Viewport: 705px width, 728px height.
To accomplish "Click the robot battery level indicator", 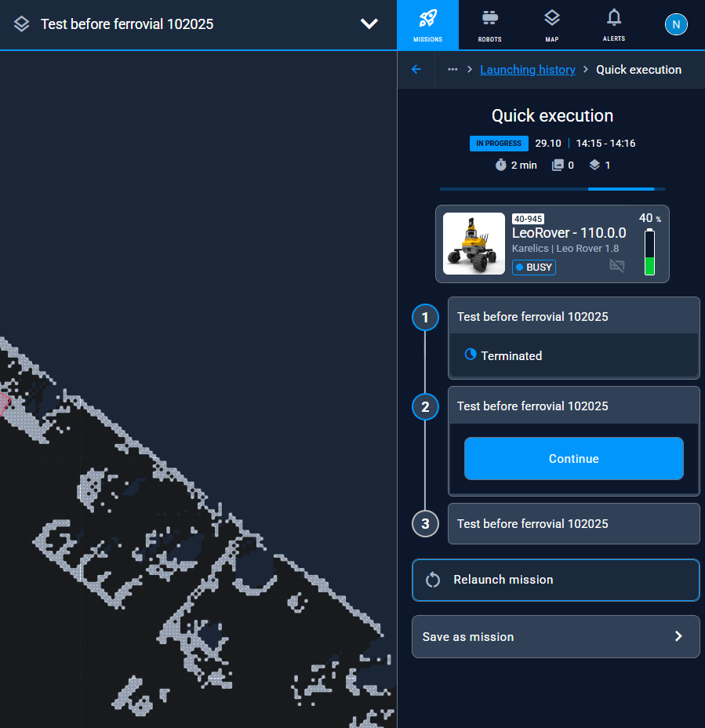I will point(649,252).
